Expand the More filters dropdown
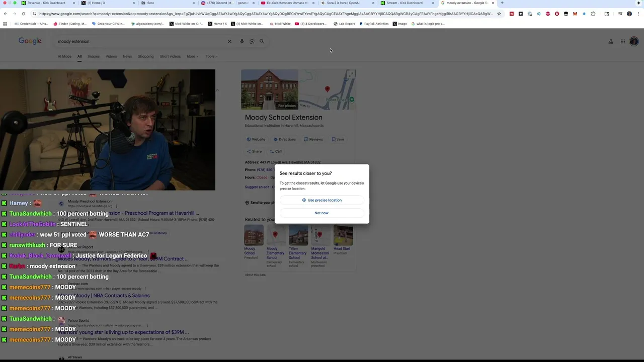The width and height of the screenshot is (644, 362). pyautogui.click(x=192, y=56)
